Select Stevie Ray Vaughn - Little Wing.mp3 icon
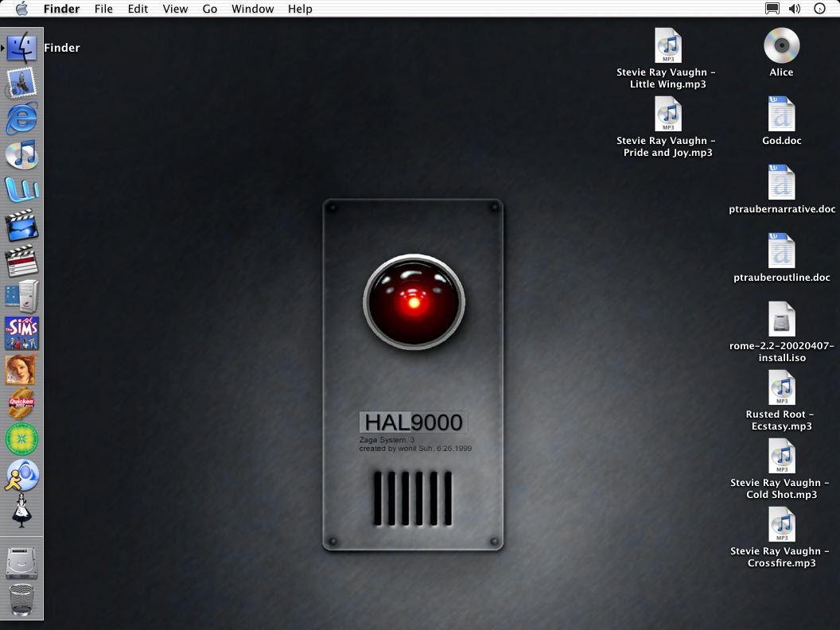This screenshot has width=840, height=630. click(x=668, y=45)
